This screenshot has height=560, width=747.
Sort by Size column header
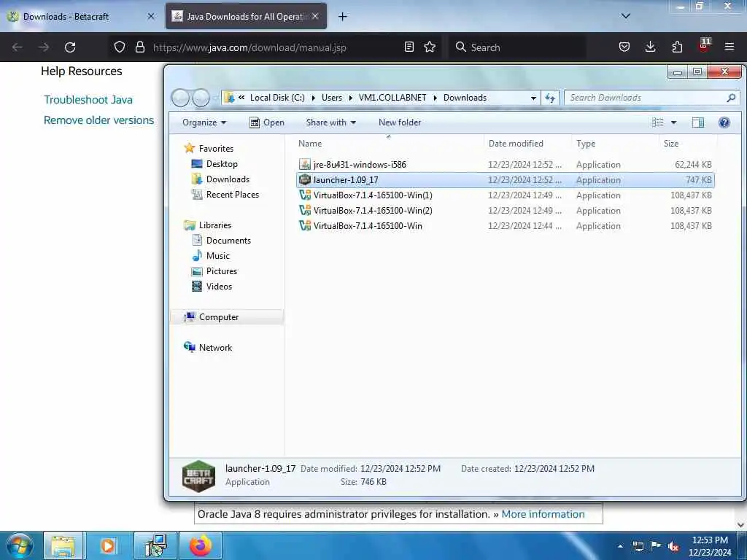(x=689, y=144)
